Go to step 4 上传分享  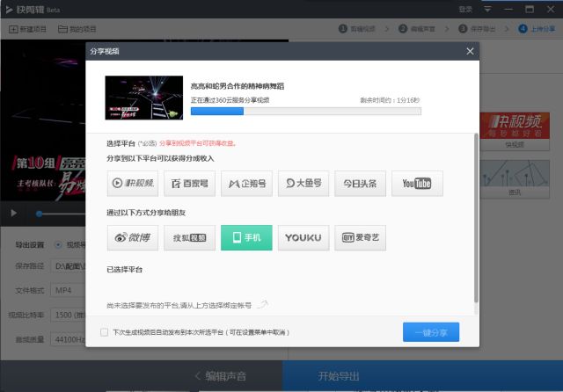[x=537, y=29]
